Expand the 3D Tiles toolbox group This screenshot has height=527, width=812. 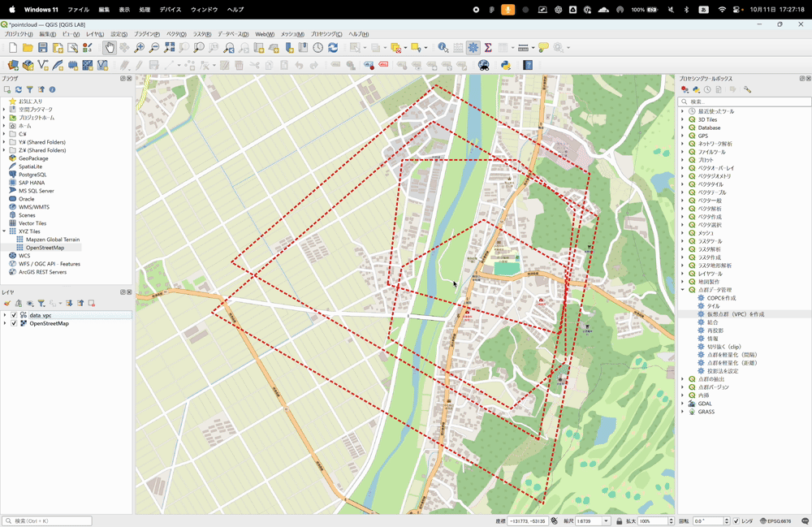[x=683, y=119]
